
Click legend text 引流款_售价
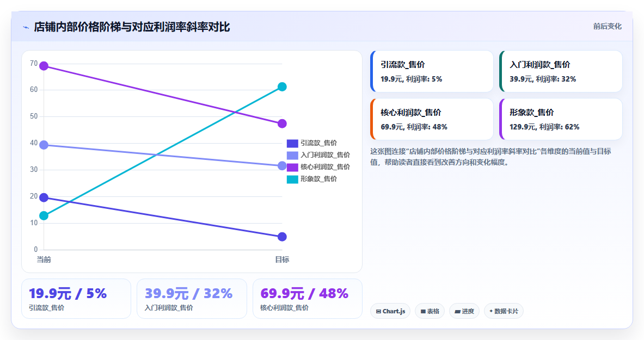pos(318,143)
